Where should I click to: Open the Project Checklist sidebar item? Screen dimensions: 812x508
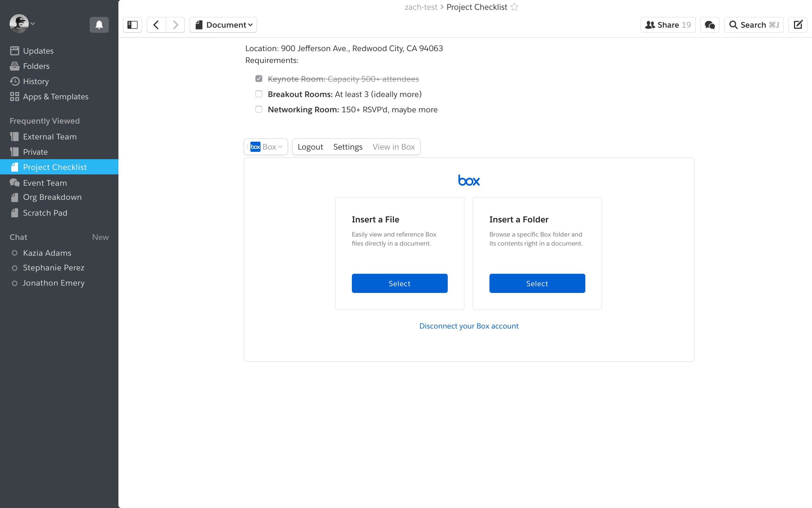click(59, 167)
